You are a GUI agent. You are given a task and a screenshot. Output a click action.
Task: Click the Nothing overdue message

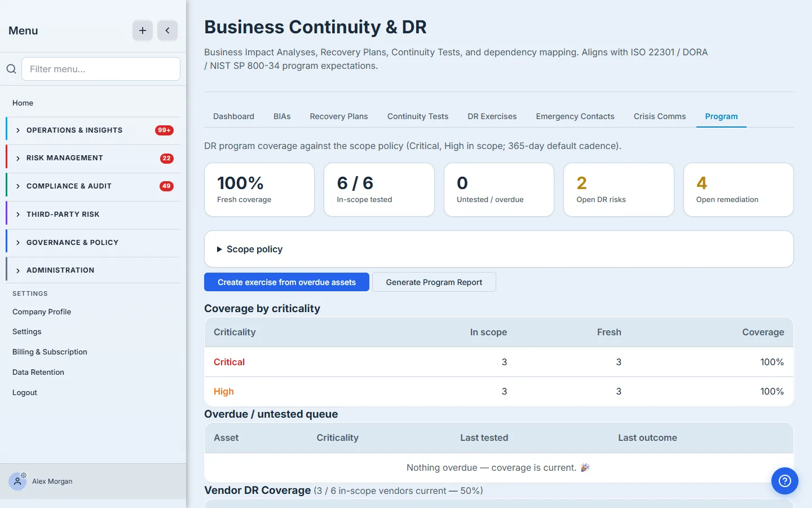click(x=498, y=467)
